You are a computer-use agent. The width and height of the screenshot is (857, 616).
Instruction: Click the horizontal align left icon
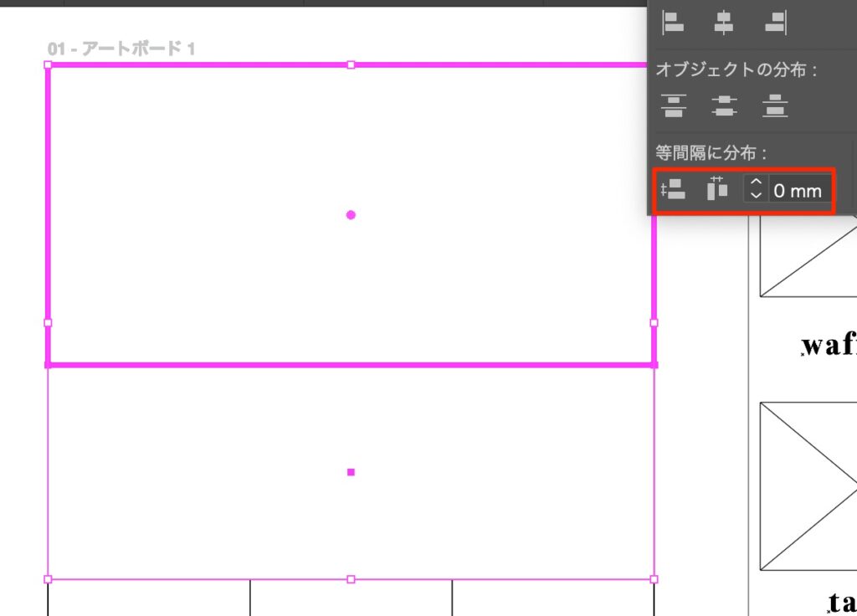(x=674, y=23)
